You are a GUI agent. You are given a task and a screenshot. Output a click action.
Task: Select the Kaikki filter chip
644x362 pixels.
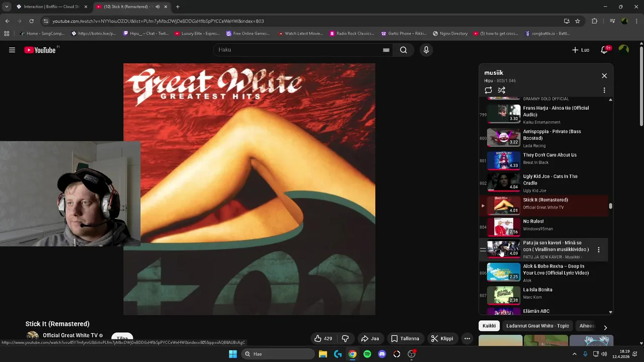click(489, 326)
